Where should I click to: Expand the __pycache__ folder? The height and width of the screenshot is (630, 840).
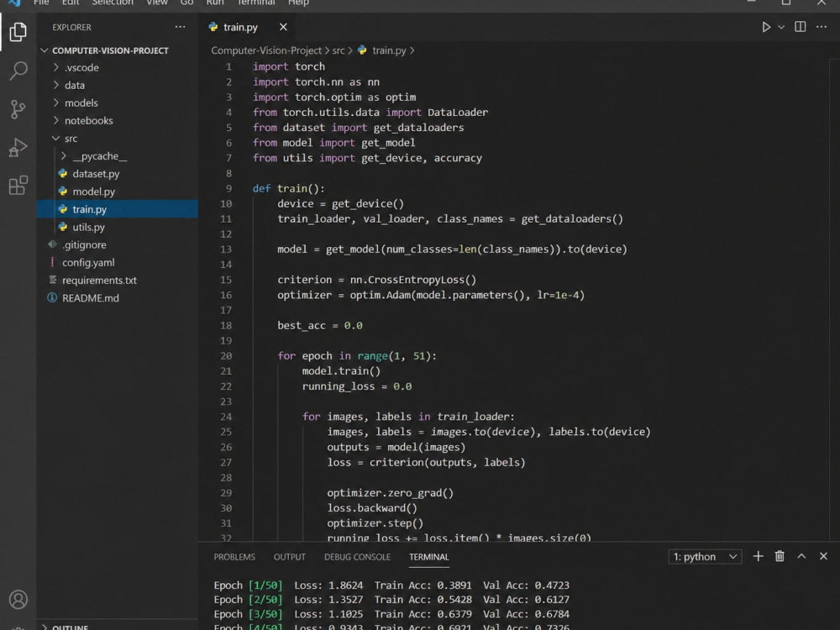point(64,156)
